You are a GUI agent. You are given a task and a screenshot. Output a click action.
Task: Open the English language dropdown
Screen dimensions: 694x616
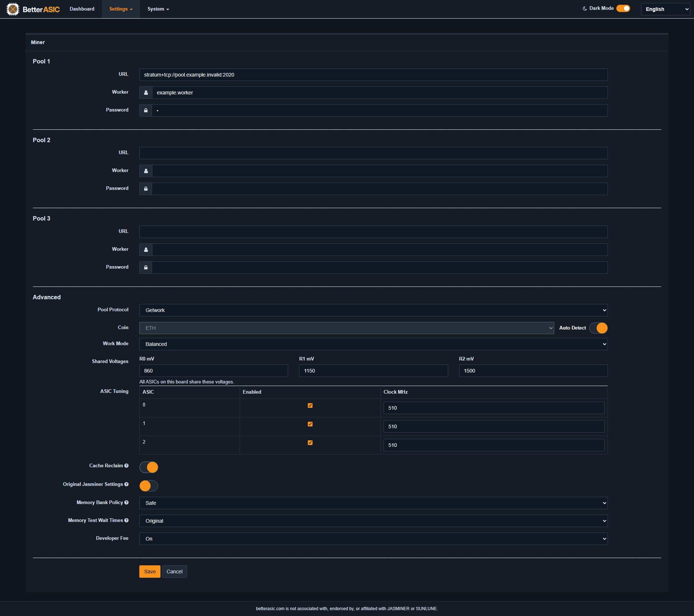pos(666,9)
